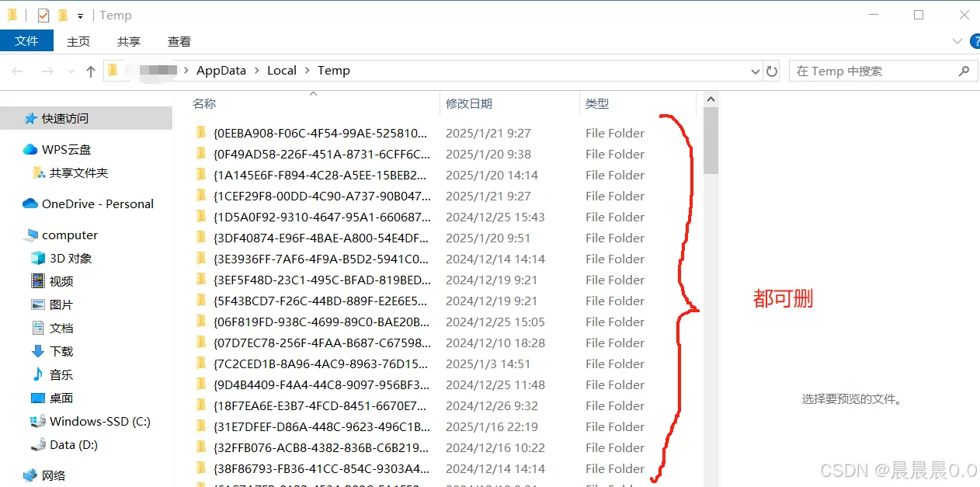This screenshot has height=487, width=980.
Task: Go forward with the right arrow
Action: tap(47, 71)
